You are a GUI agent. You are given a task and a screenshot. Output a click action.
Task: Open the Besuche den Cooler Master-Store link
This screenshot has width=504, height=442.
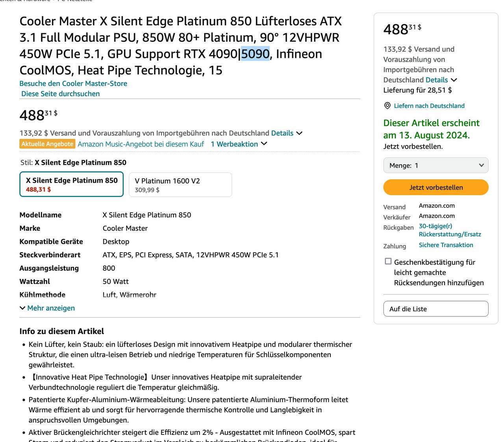click(x=73, y=84)
